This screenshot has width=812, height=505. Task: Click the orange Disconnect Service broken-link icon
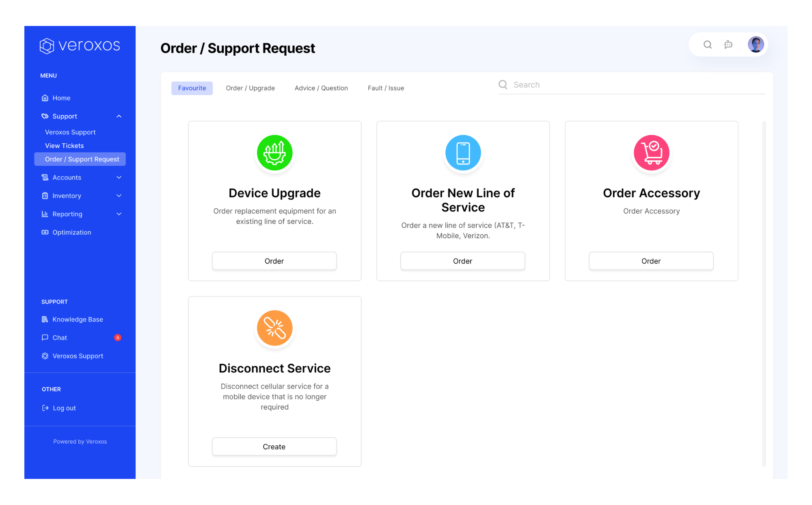[x=274, y=328]
